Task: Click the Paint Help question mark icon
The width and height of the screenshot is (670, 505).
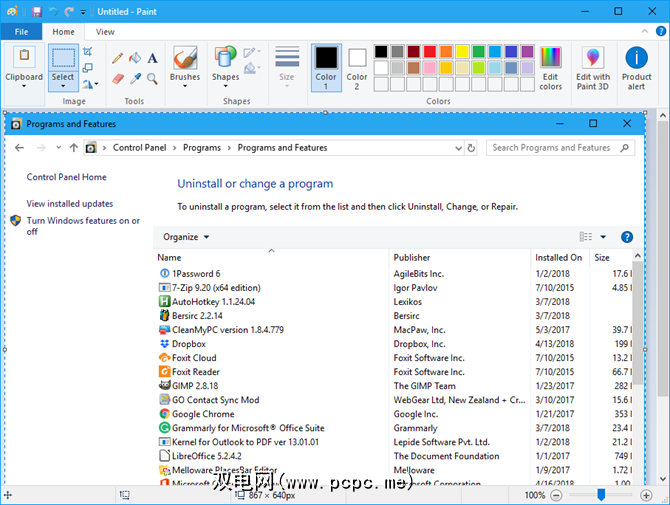Action: (x=661, y=31)
